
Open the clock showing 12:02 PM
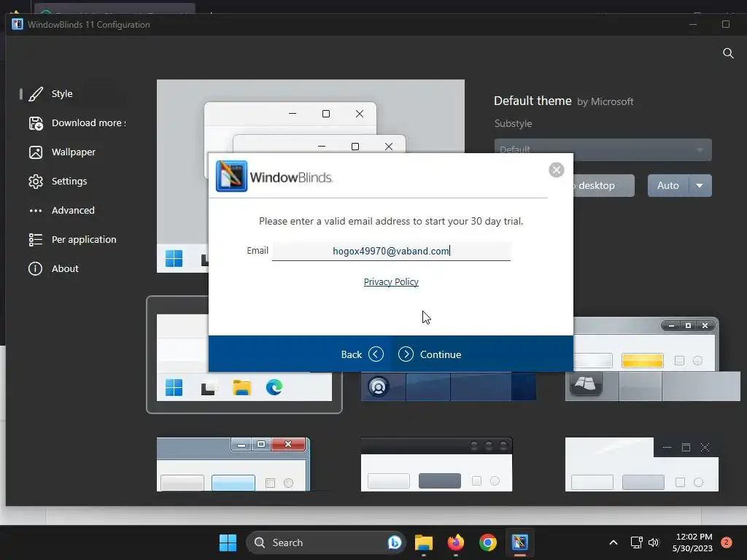(692, 542)
